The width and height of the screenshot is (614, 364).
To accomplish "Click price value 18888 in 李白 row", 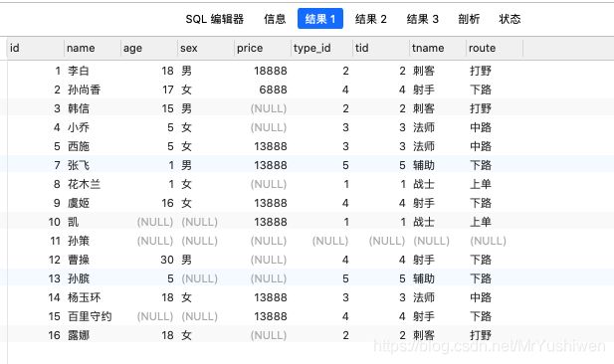I will coord(271,71).
